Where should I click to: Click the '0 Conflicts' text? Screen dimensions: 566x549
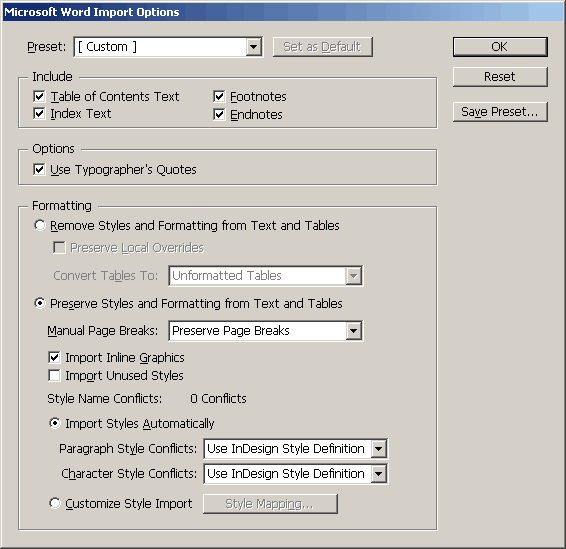pos(218,398)
